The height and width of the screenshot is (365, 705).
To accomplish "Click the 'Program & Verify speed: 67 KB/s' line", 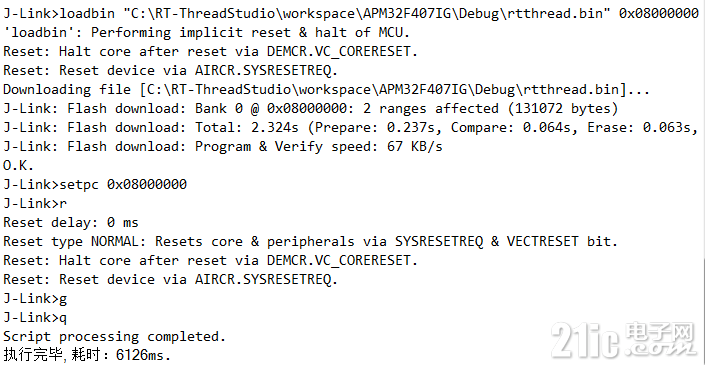I will coord(223,147).
